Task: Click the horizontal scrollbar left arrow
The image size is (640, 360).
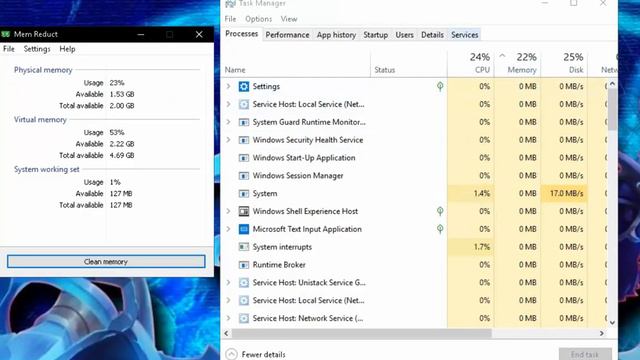Action: pos(227,333)
